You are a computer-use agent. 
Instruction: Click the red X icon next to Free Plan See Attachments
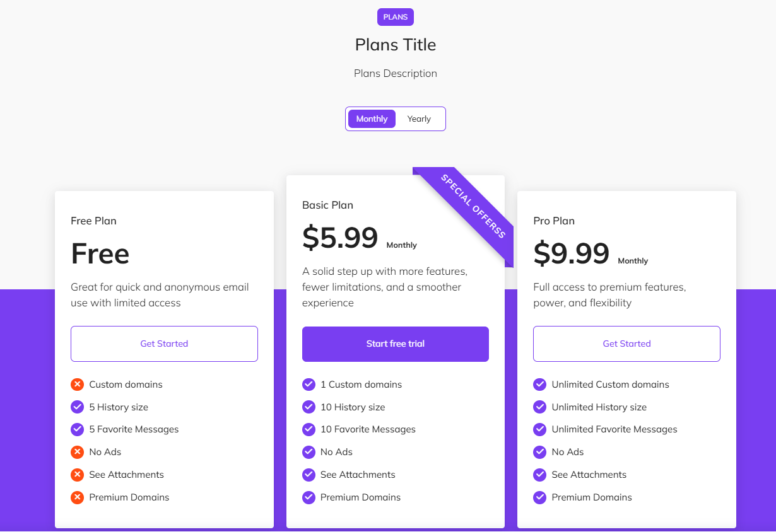coord(77,475)
